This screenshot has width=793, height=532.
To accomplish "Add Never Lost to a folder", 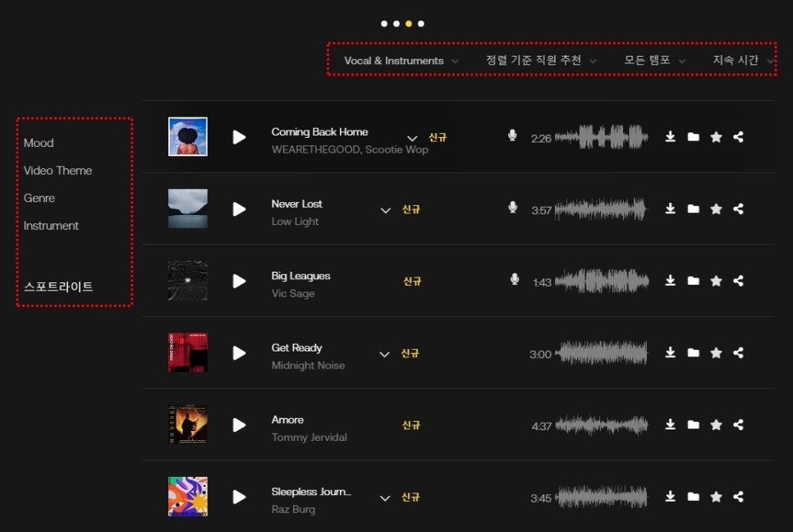I will pos(694,209).
